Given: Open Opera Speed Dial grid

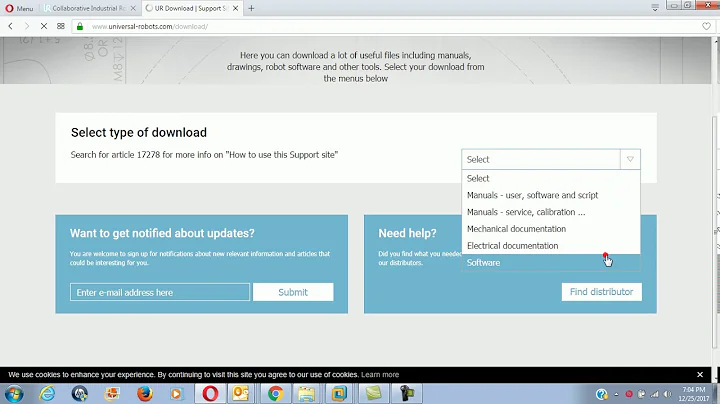Looking at the screenshot, I should (61, 26).
